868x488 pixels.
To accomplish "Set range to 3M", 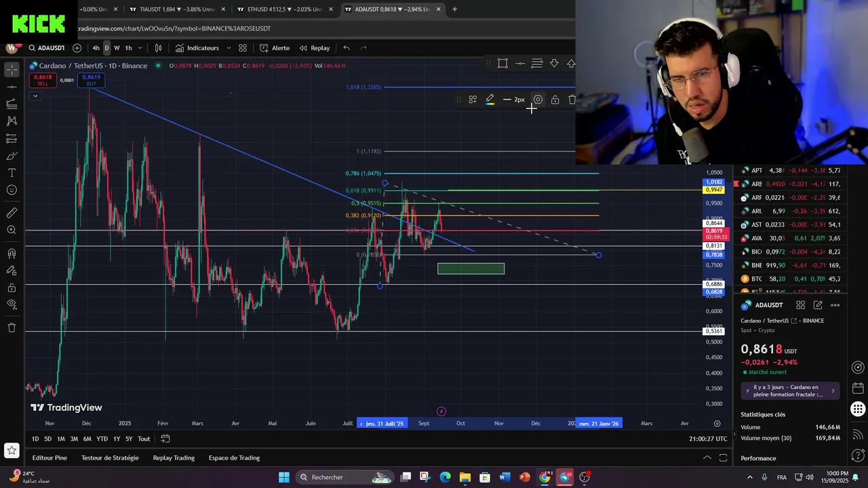I will click(74, 439).
